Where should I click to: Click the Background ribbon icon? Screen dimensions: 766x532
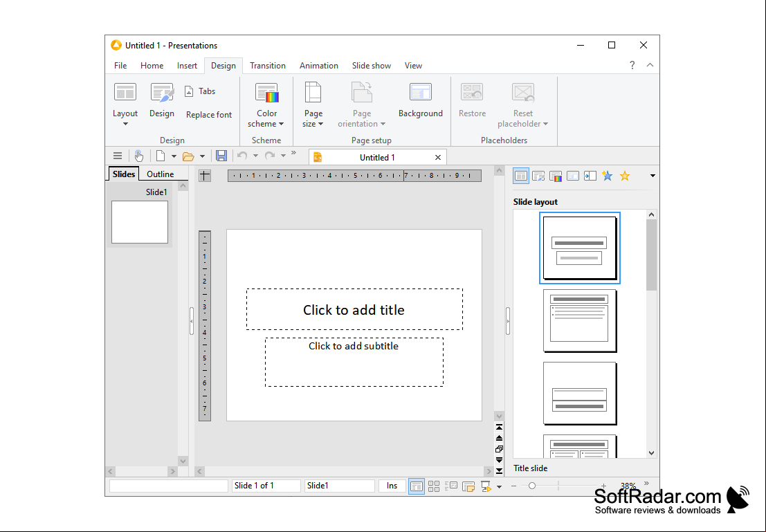[x=421, y=100]
